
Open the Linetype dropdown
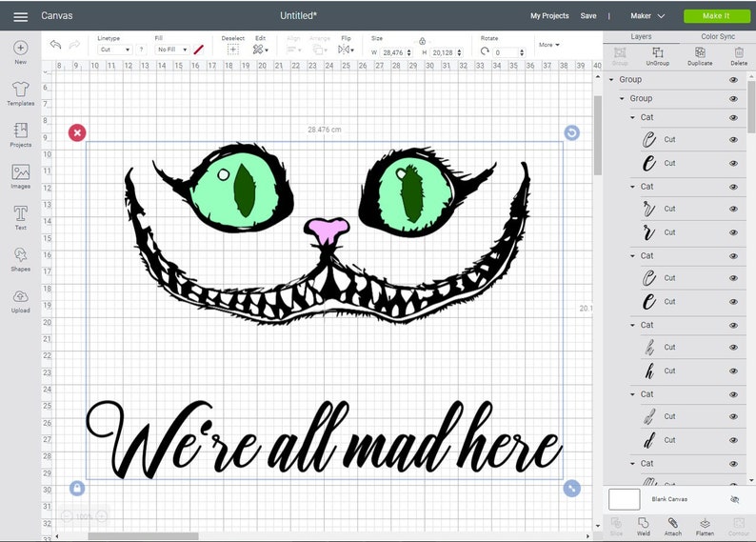pos(114,50)
